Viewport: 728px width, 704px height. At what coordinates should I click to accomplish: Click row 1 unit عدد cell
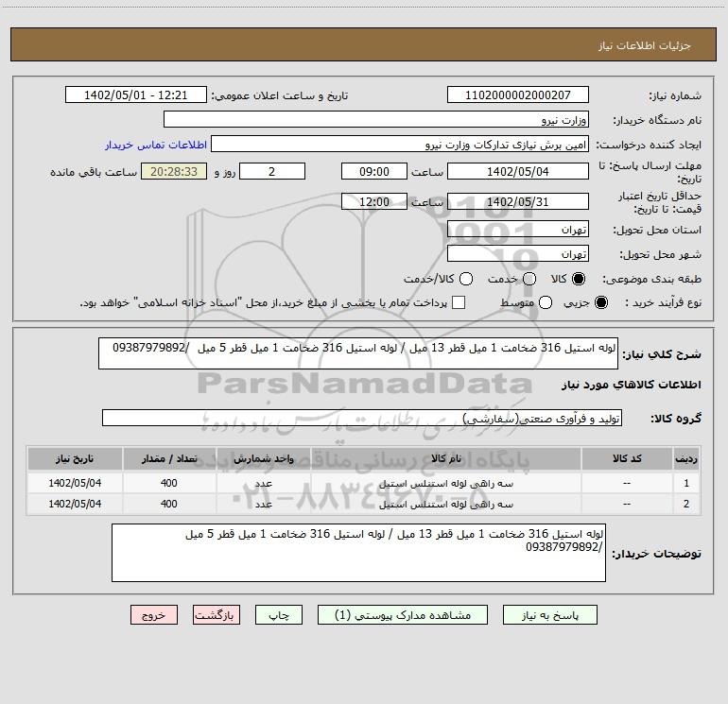point(263,483)
